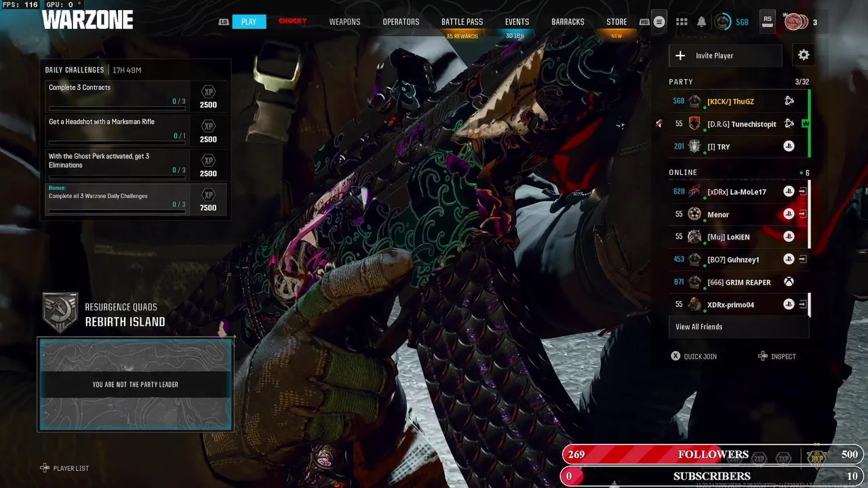
Task: Click the PlayStation icon beside Menor
Action: coord(789,214)
